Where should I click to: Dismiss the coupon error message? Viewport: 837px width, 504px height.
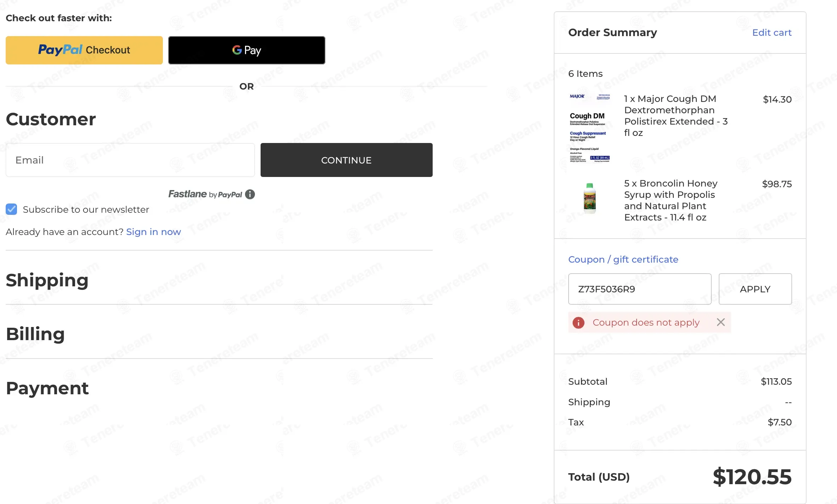coord(721,322)
